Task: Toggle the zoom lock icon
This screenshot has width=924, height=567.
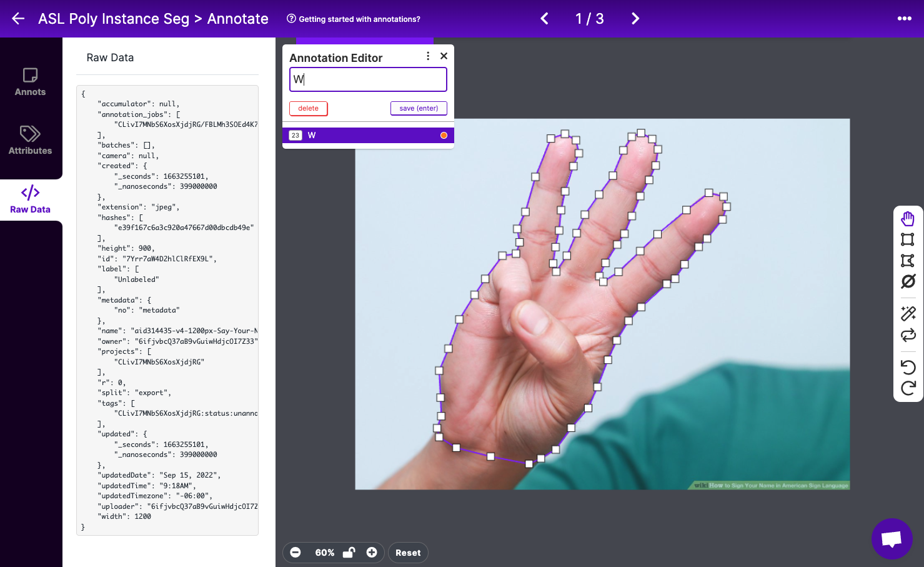Action: pyautogui.click(x=349, y=552)
